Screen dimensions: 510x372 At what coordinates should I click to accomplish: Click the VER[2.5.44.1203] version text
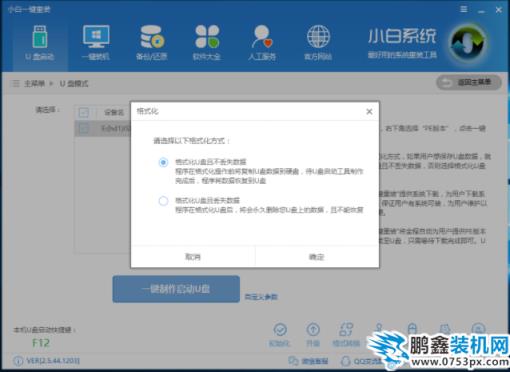(x=53, y=361)
